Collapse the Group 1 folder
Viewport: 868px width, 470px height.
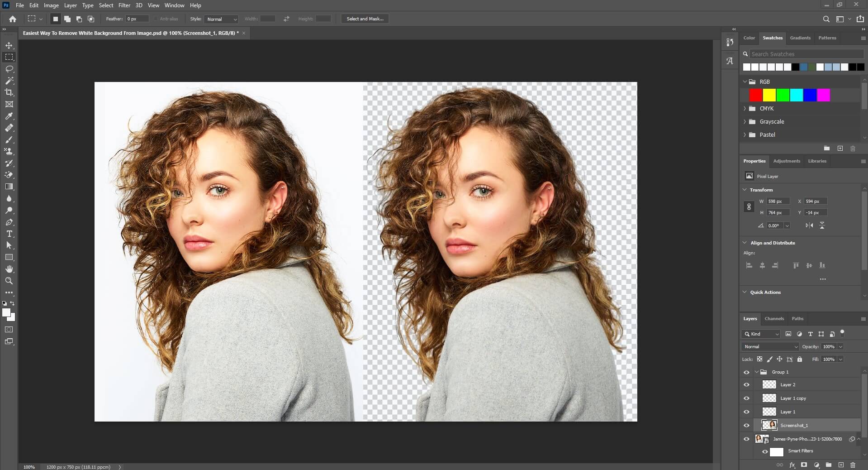click(x=755, y=372)
